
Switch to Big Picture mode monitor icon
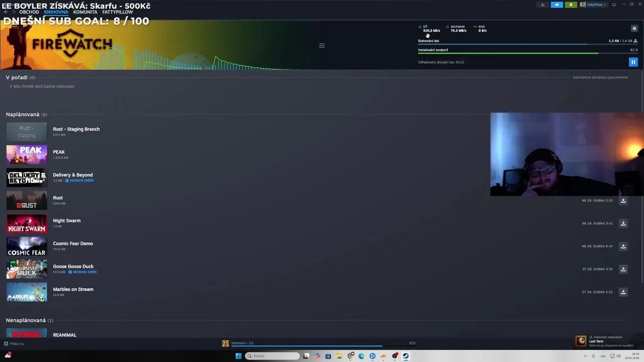click(x=614, y=5)
